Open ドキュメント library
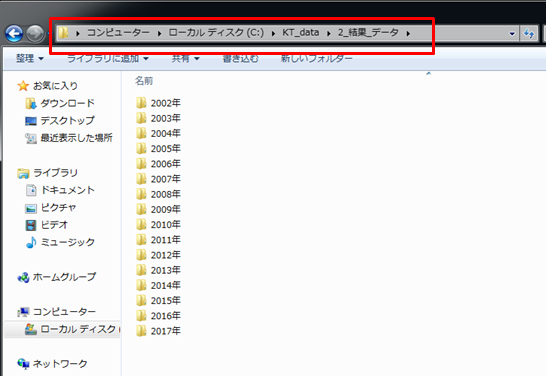 tap(68, 190)
